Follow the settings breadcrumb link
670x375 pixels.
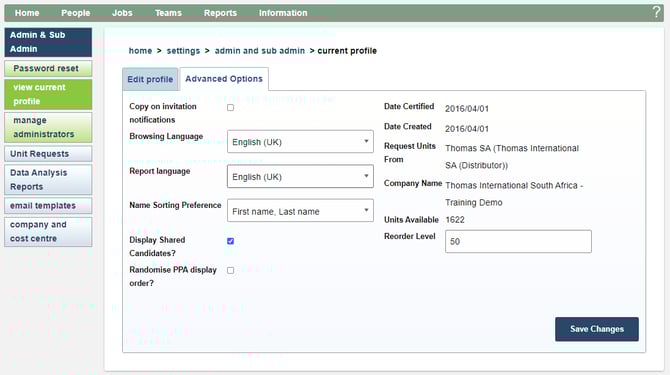(x=183, y=51)
